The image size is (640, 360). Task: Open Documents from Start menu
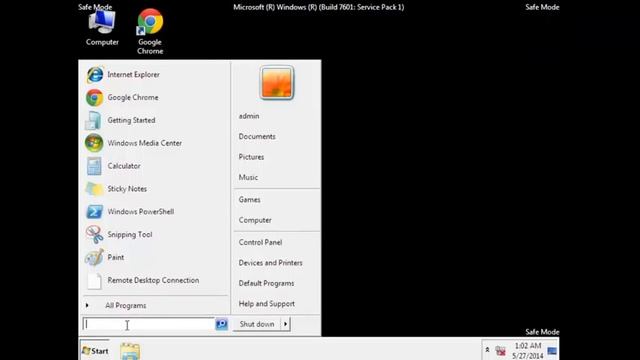(257, 137)
